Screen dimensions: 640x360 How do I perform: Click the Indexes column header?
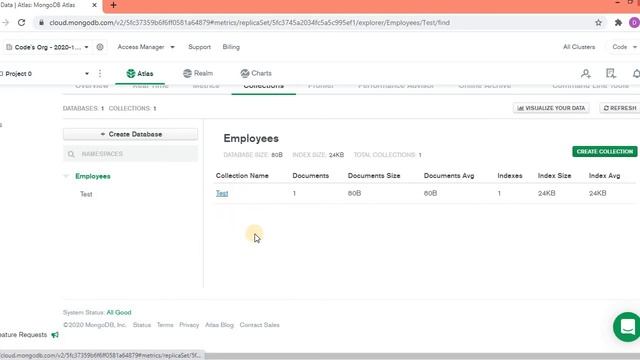tap(510, 176)
